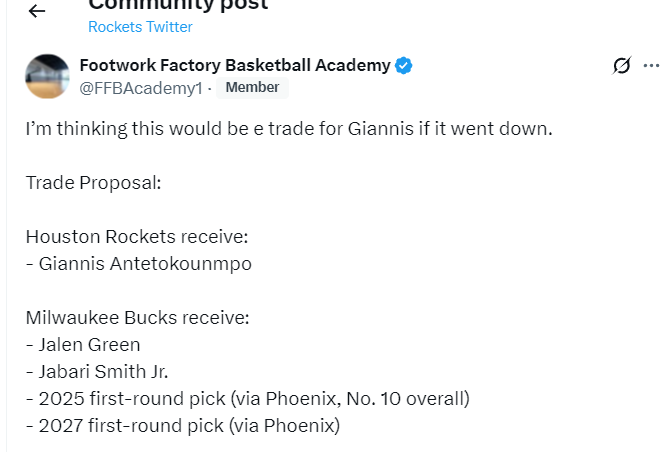Click the Milwaukee Bucks receive: line
The width and height of the screenshot is (672, 452).
137,318
